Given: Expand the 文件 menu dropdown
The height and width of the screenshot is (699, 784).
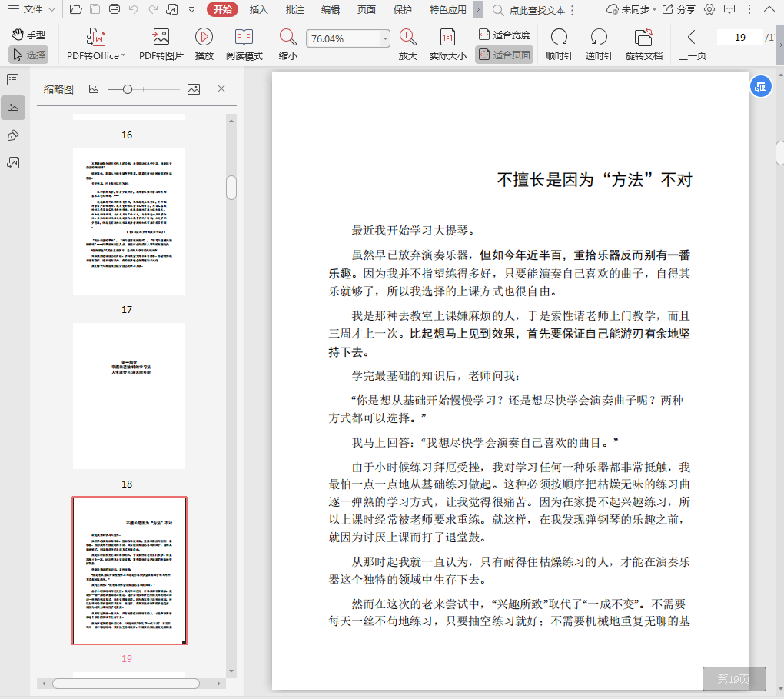Looking at the screenshot, I should tap(51, 9).
